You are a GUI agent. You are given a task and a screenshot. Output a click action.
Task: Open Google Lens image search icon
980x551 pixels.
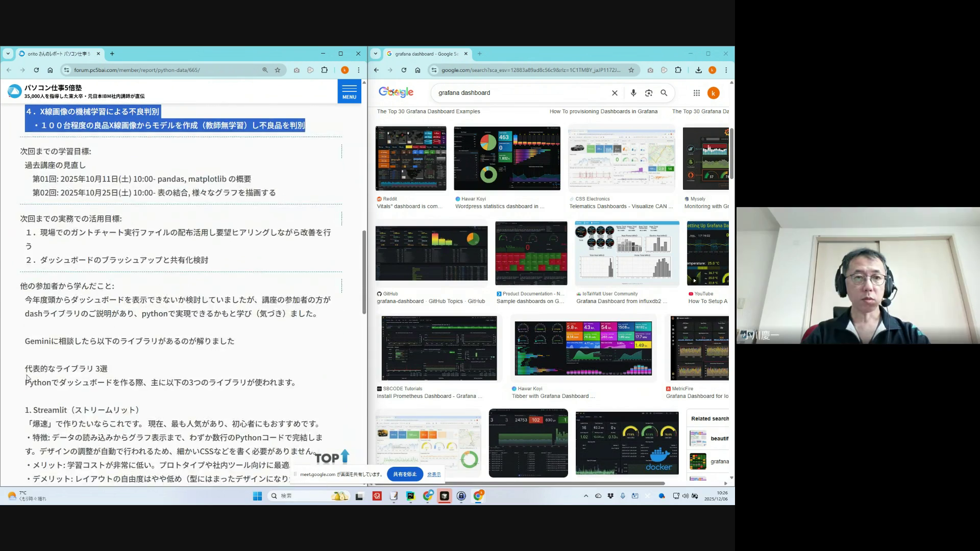pyautogui.click(x=648, y=93)
